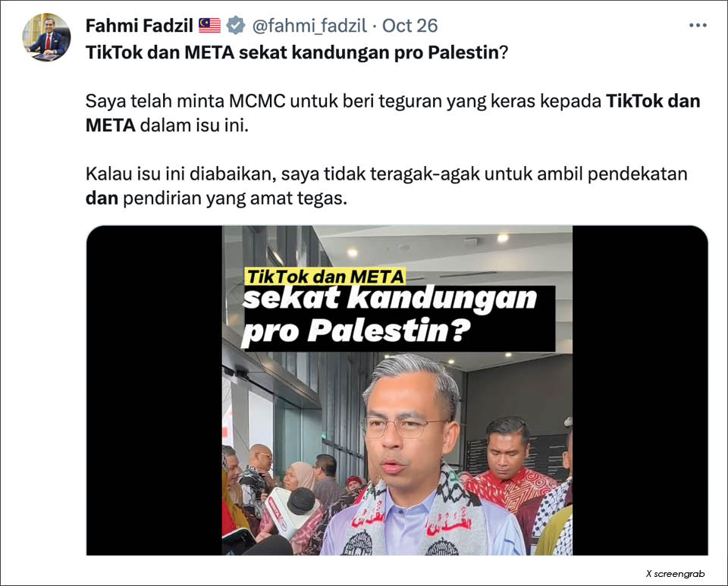The image size is (728, 586).
Task: Click the left black letterbox area of the video
Action: click(154, 390)
